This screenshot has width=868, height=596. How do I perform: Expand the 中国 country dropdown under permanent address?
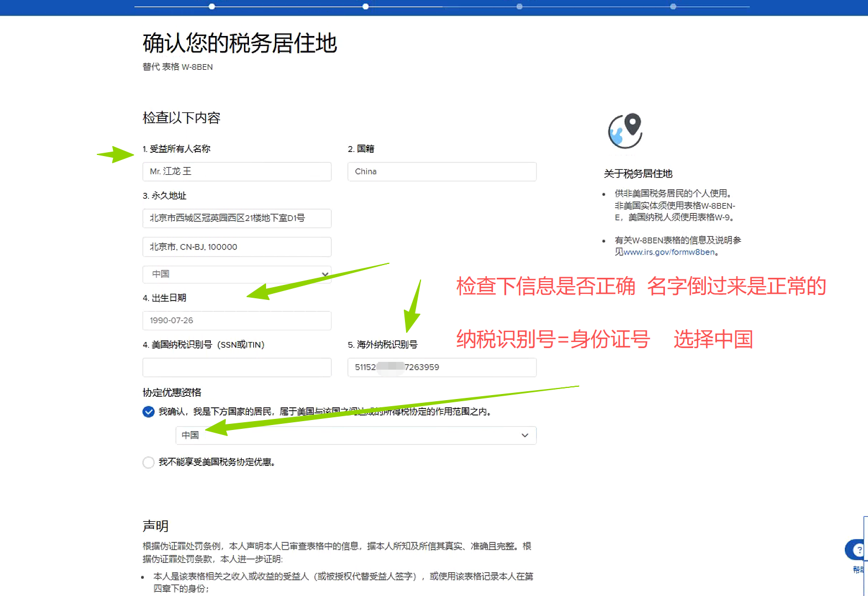point(237,274)
